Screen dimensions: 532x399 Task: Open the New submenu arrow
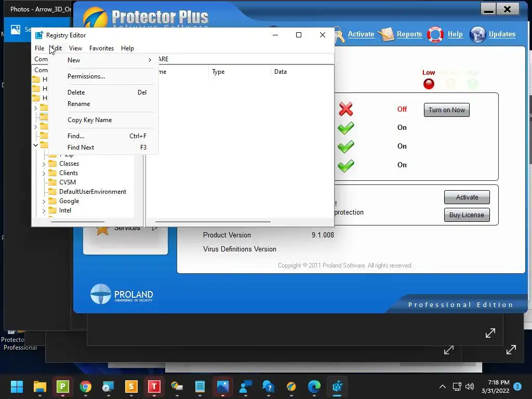(150, 60)
